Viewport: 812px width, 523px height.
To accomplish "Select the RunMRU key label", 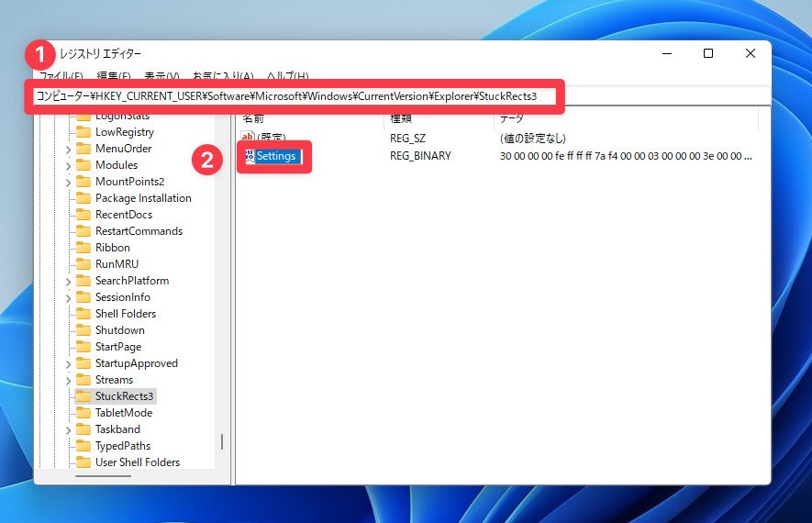I will [117, 264].
